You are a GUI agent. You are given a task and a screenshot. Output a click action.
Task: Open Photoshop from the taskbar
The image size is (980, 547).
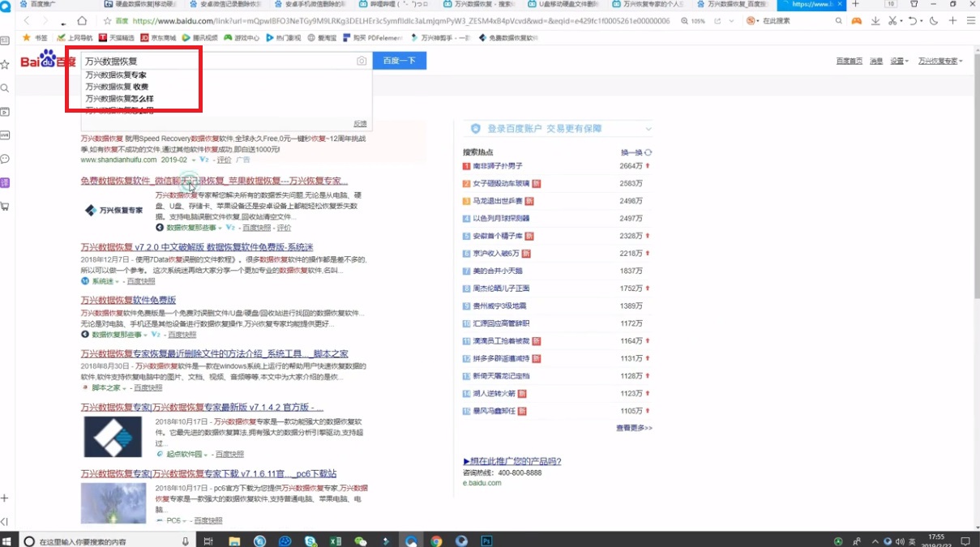tap(487, 541)
